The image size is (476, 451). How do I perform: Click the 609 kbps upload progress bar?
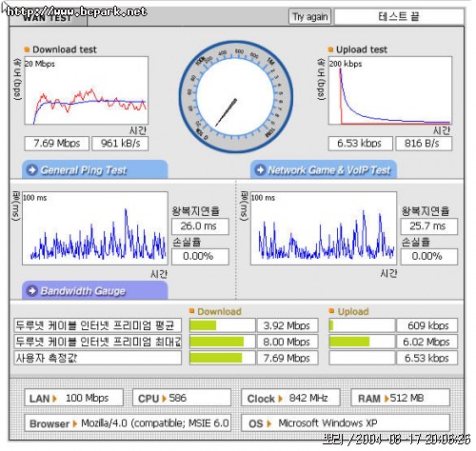[x=362, y=325]
